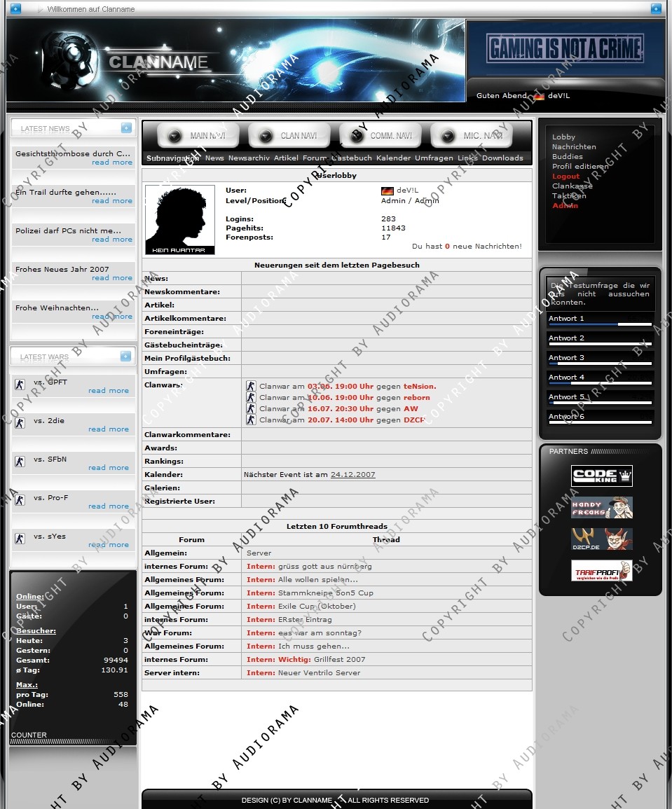Click the game icon next to vs. 2die
The image size is (672, 809).
tap(20, 423)
